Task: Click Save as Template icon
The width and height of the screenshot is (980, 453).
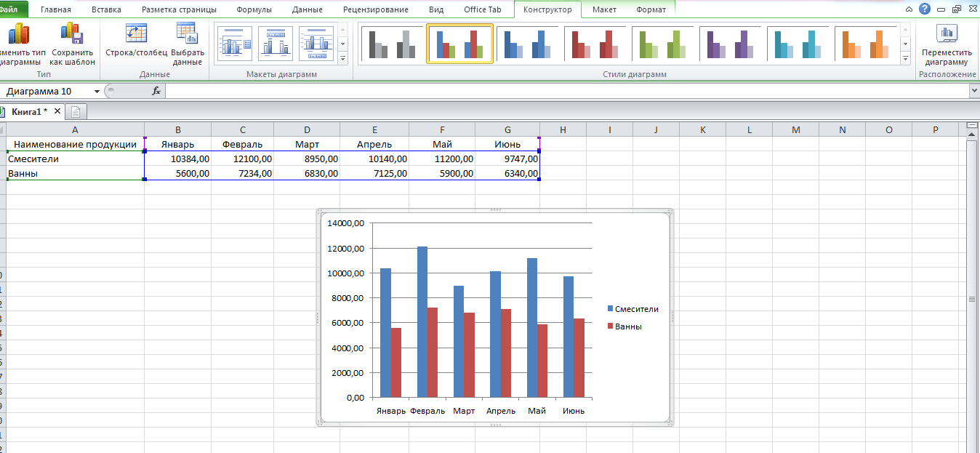Action: tap(72, 34)
